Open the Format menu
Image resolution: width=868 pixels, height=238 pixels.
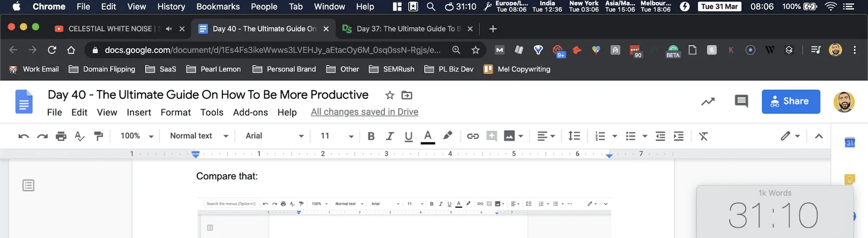pos(176,112)
